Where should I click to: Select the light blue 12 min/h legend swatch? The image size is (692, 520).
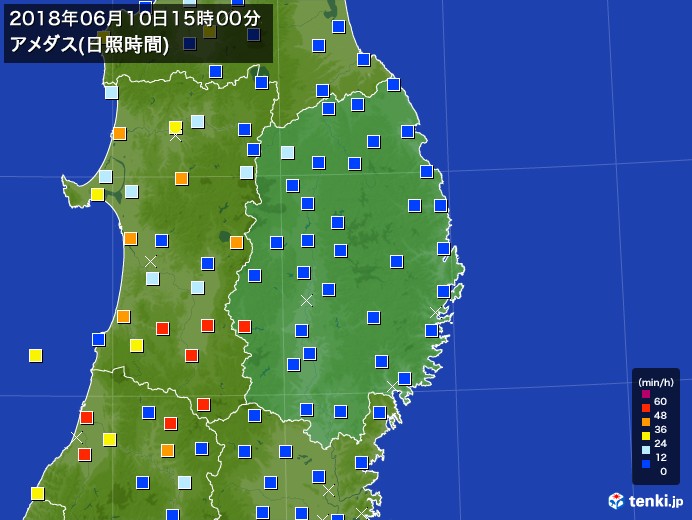click(646, 450)
